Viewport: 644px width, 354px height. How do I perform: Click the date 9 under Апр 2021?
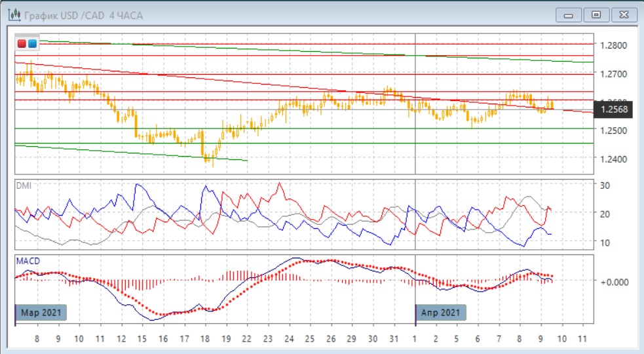pos(540,339)
